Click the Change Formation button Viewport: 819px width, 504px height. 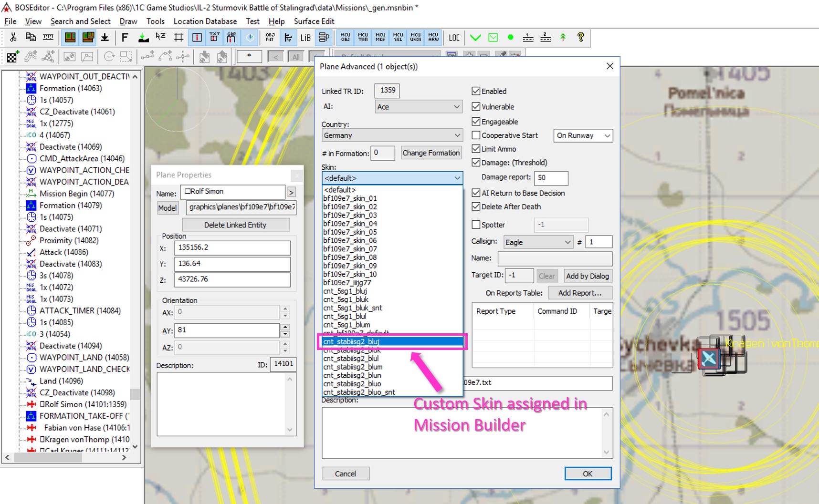tap(430, 153)
